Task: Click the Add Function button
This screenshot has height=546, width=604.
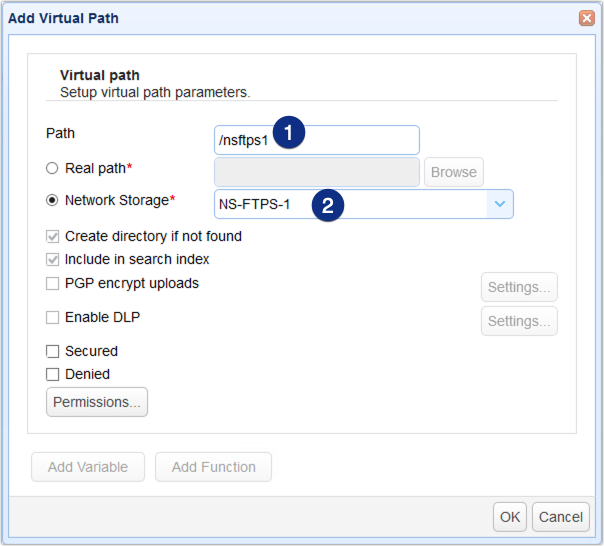Action: point(213,467)
